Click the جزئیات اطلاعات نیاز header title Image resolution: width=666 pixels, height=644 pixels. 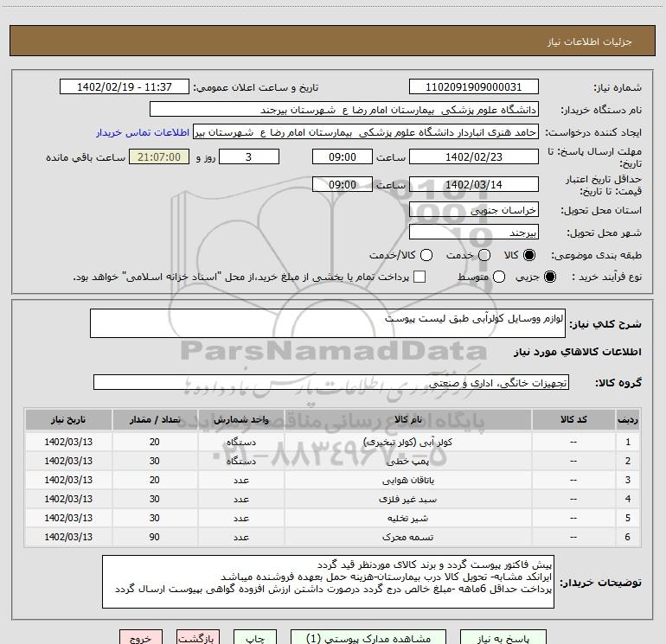pos(589,41)
